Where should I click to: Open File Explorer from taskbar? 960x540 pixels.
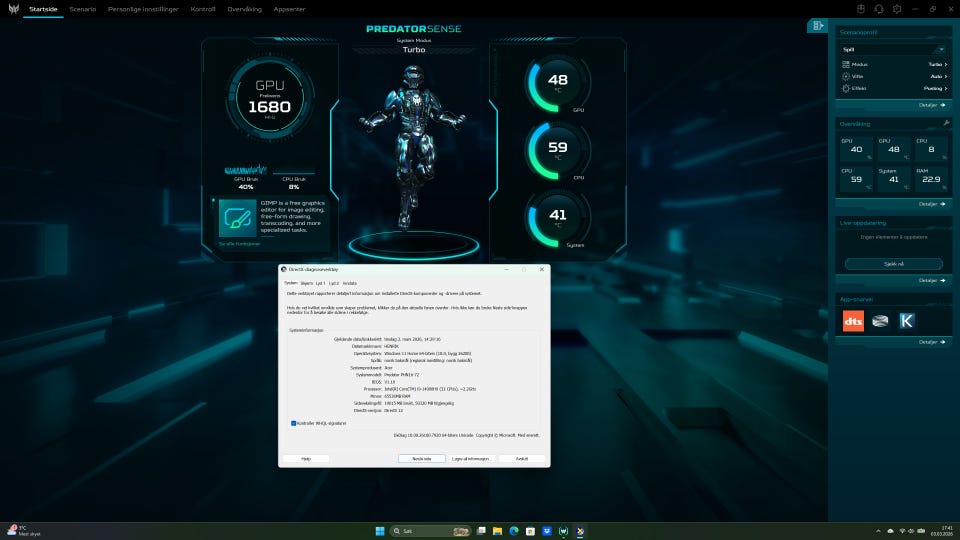498,531
